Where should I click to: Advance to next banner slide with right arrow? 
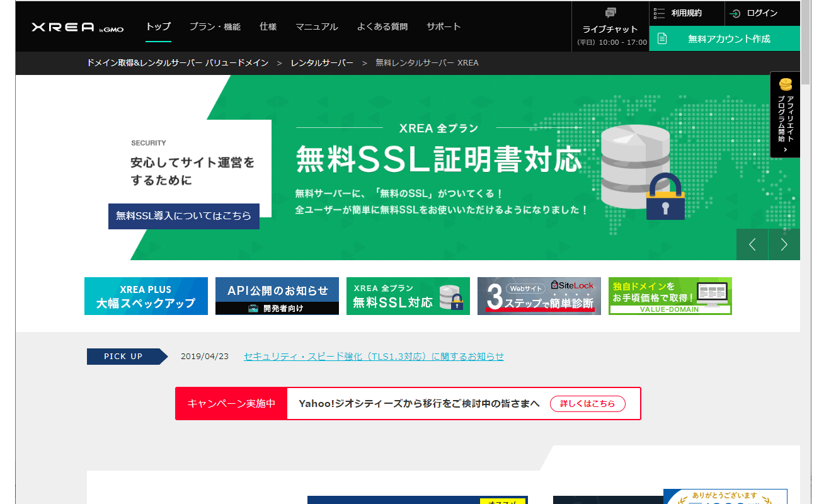tap(784, 244)
